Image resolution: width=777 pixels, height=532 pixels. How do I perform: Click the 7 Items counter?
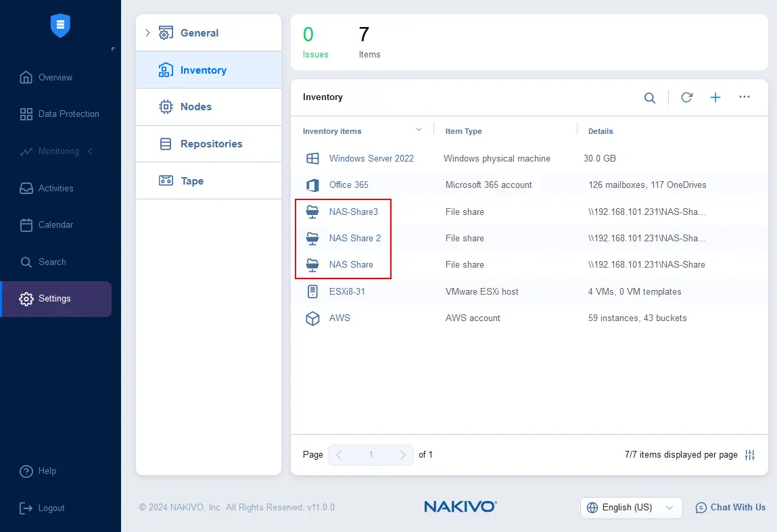[369, 42]
